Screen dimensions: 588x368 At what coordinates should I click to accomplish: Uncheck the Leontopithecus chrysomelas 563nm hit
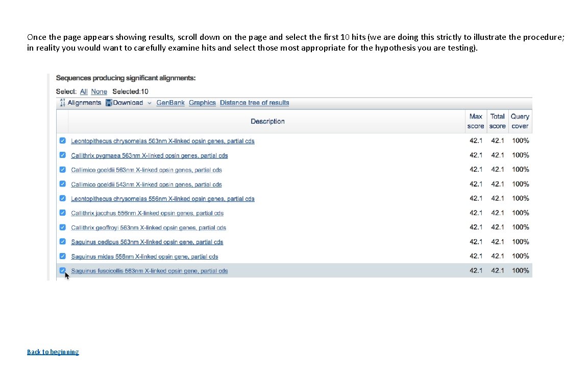62,141
